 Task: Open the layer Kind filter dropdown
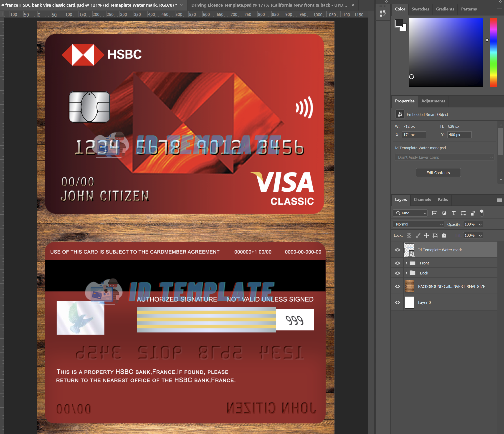point(410,213)
